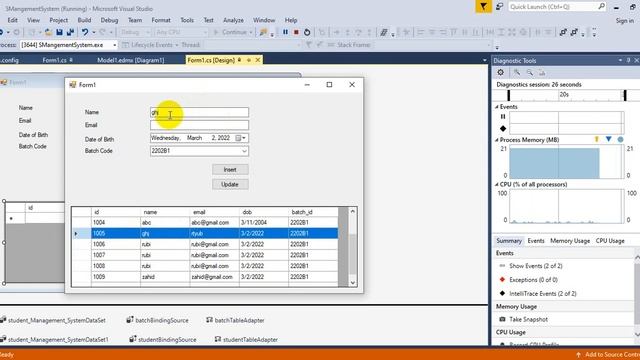Select batchTableAdapter component
This screenshot has height=360, width=640.
pyautogui.click(x=236, y=320)
